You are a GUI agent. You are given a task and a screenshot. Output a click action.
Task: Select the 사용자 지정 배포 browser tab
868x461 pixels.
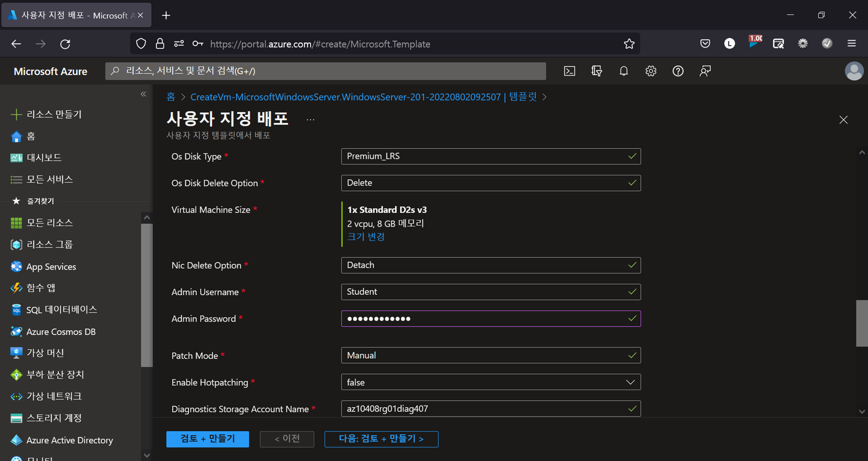[76, 15]
